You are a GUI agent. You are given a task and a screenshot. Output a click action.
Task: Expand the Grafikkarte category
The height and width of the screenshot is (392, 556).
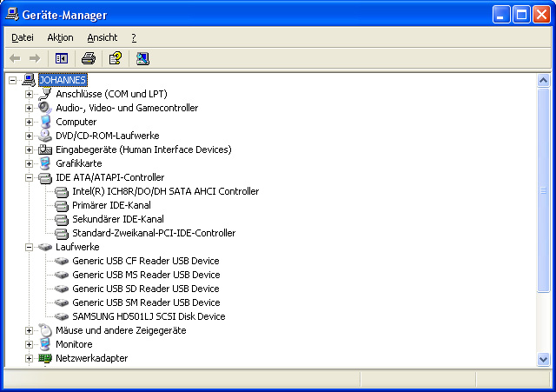[x=29, y=163]
